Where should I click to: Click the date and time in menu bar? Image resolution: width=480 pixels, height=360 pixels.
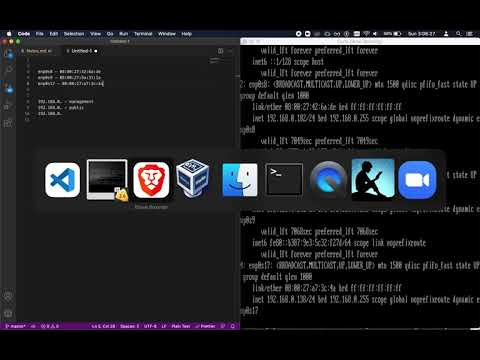pos(422,34)
